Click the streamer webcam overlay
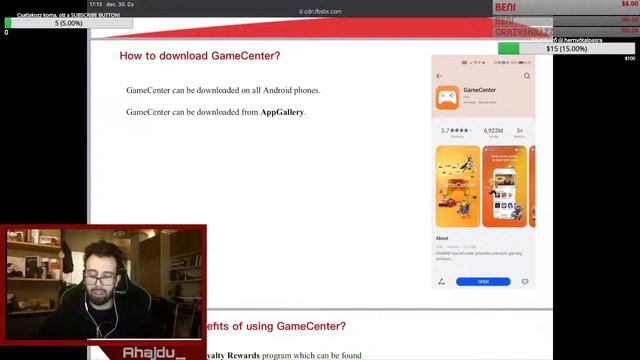 pyautogui.click(x=104, y=284)
